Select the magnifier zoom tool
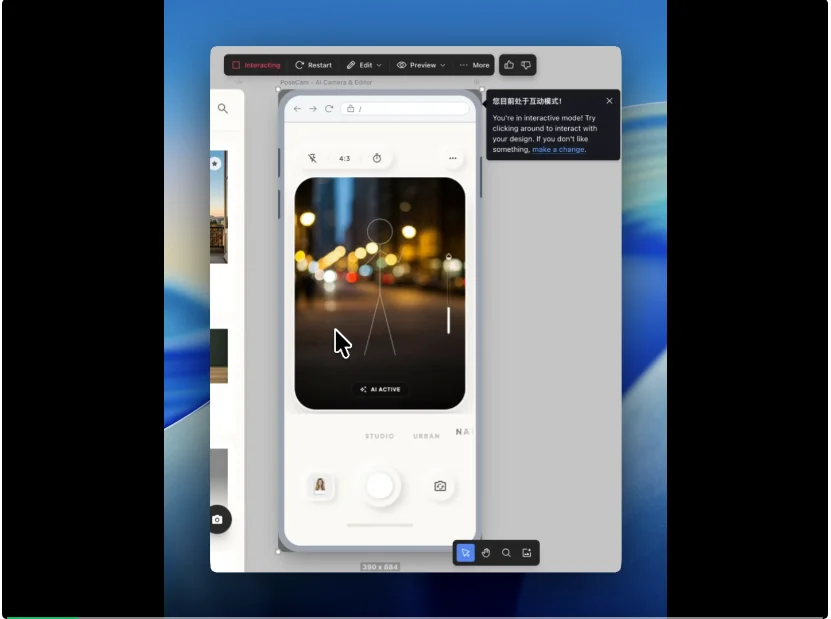The width and height of the screenshot is (831, 619). (x=506, y=553)
